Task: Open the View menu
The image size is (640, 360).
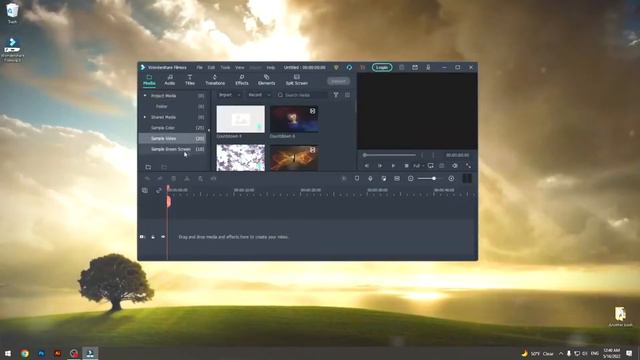Action: coord(240,67)
